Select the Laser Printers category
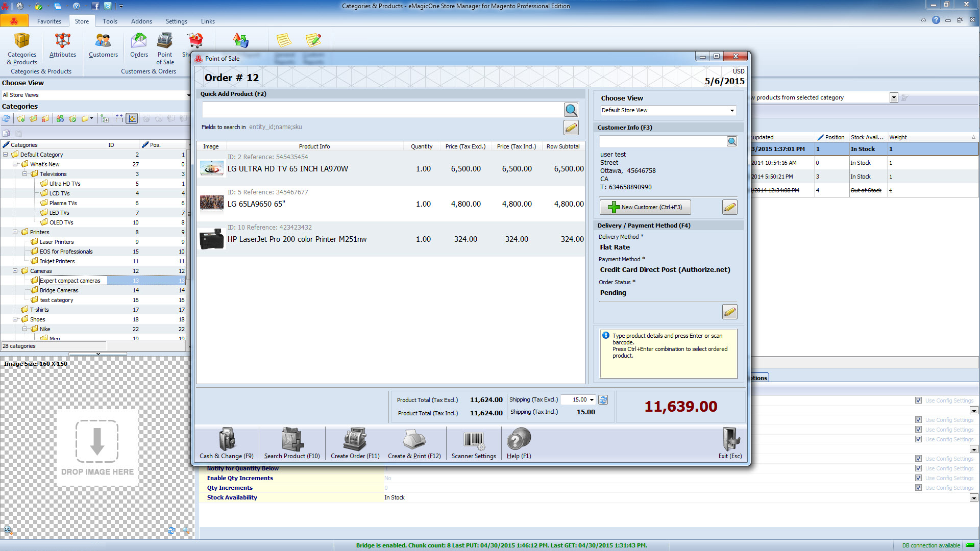Viewport: 980px width, 551px height. point(57,242)
